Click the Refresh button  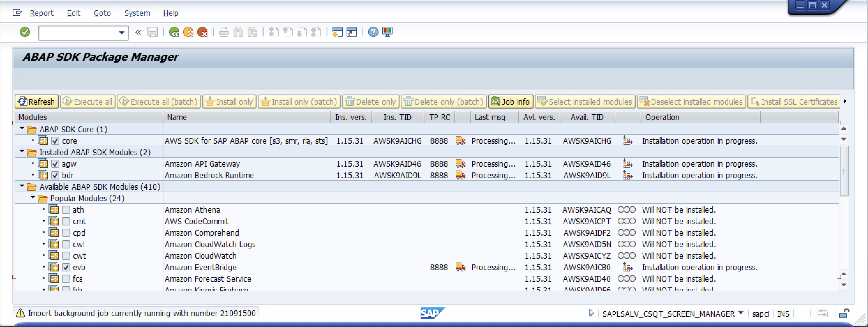[x=36, y=102]
